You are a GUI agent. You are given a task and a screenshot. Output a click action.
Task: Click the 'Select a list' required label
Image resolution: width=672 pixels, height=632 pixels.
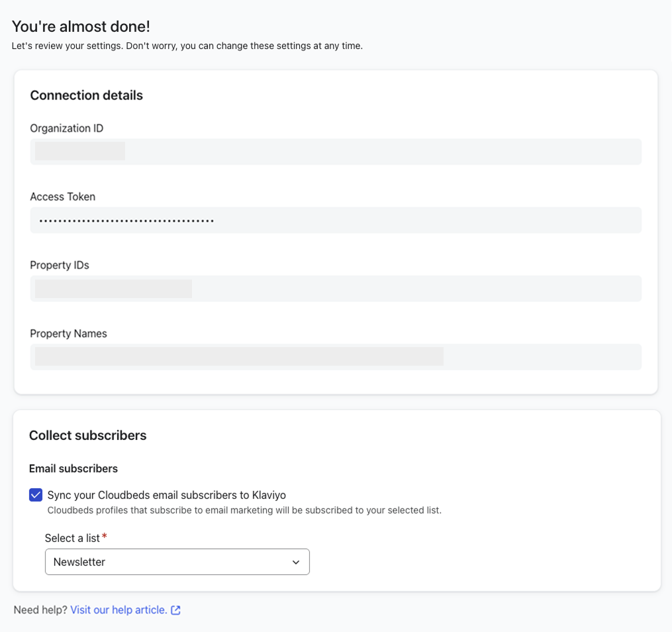[72, 538]
